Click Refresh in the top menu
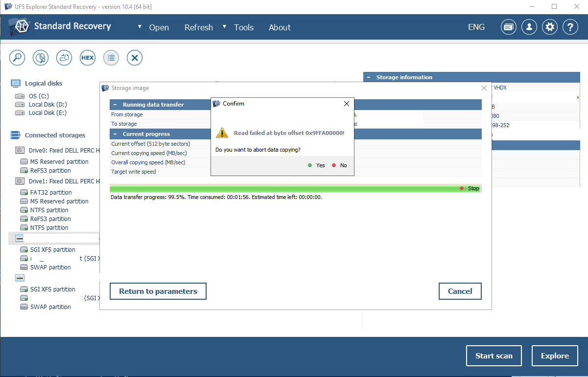This screenshot has height=377, width=588. point(199,27)
